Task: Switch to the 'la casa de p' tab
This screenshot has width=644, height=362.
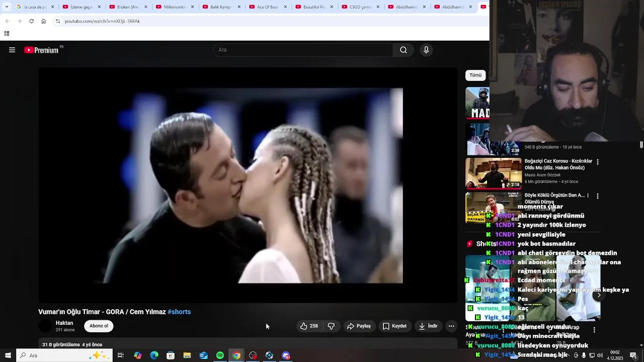Action: pos(35,7)
